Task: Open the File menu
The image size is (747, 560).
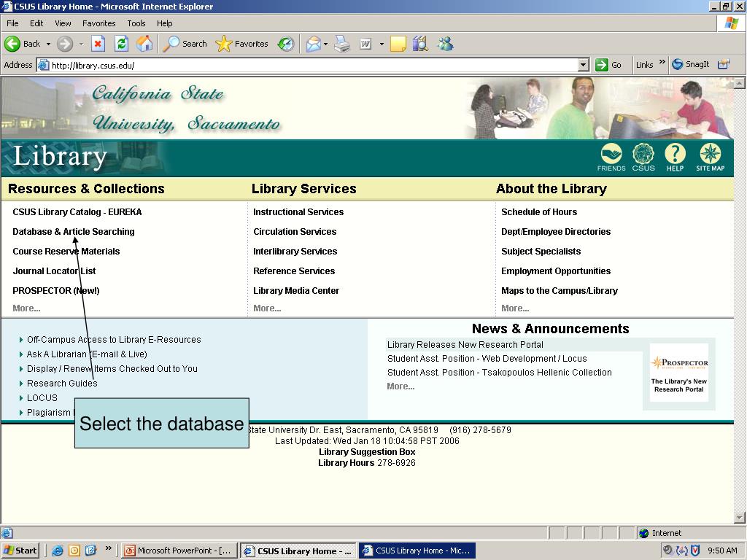Action: coord(12,23)
